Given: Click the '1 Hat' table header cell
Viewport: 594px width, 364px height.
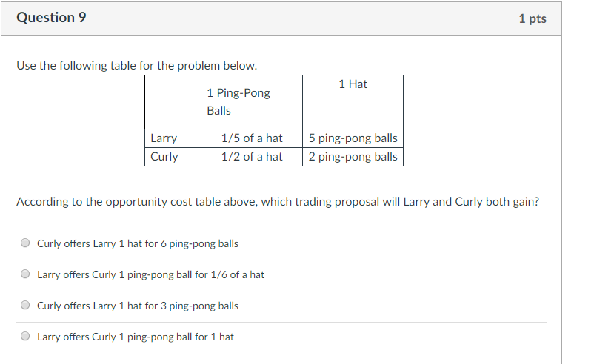Looking at the screenshot, I should 353,102.
